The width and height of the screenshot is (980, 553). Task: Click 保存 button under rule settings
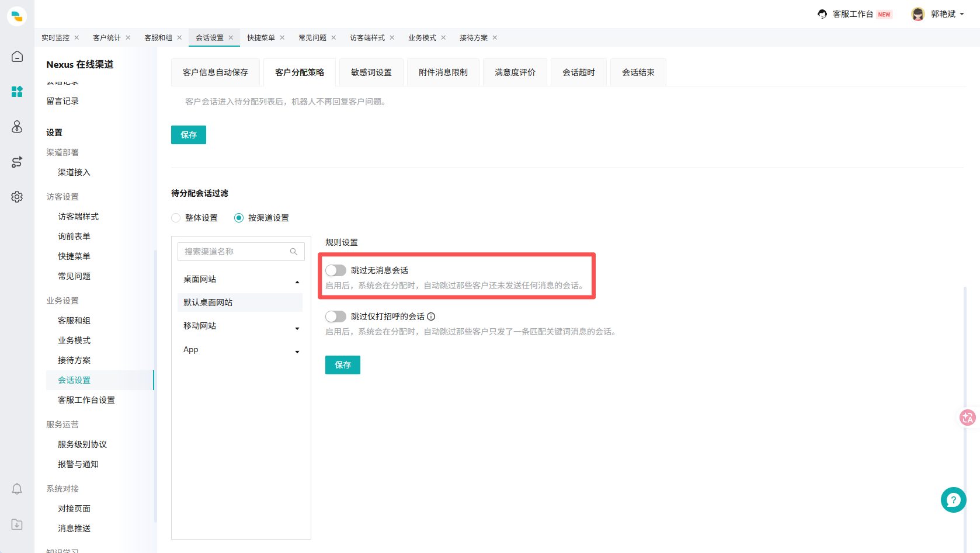tap(343, 365)
